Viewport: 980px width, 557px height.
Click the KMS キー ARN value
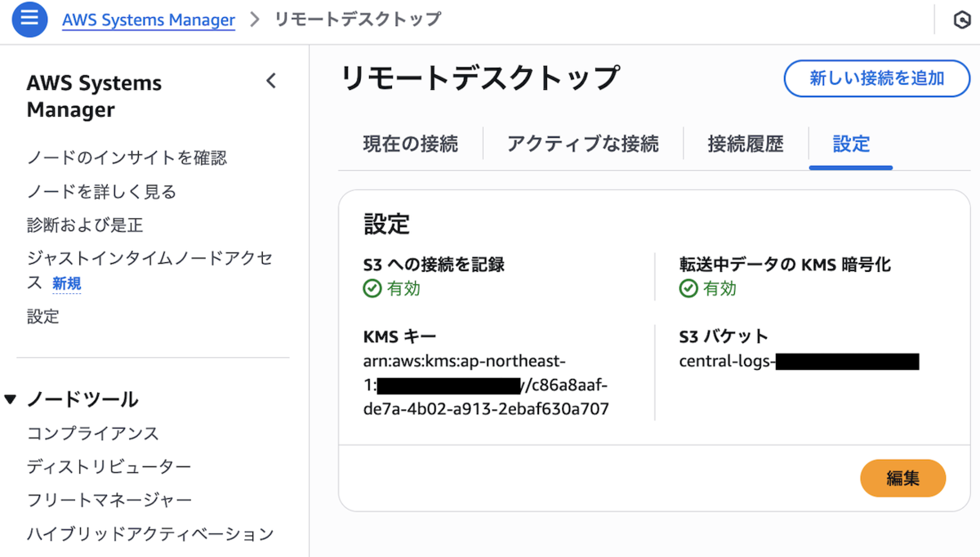(x=486, y=385)
